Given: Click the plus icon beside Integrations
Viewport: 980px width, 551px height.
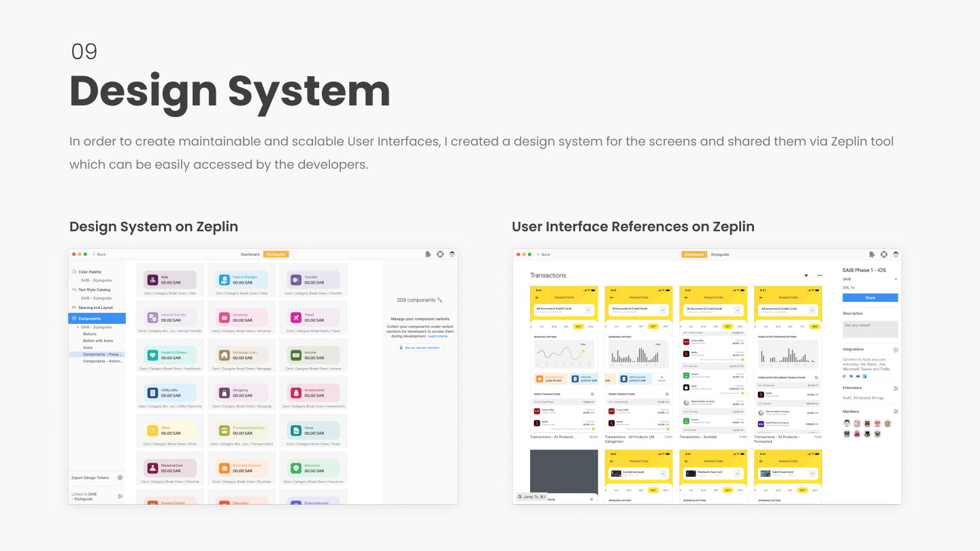Looking at the screenshot, I should (x=896, y=350).
